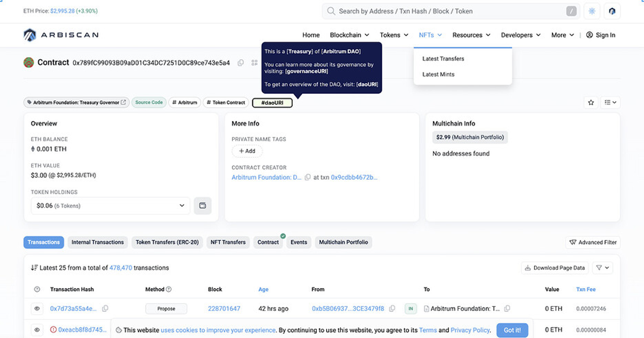The width and height of the screenshot is (644, 338).
Task: Open the $2.99 Multichain Portfolio badge
Action: (x=470, y=137)
